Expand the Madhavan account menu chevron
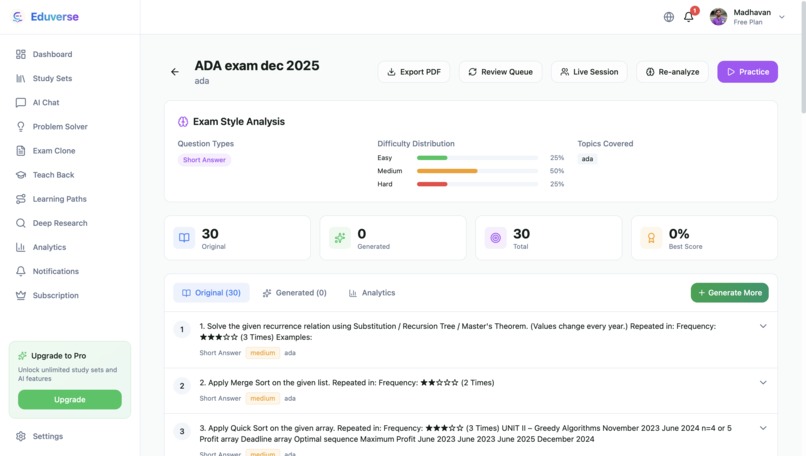806x456 pixels. (x=782, y=17)
